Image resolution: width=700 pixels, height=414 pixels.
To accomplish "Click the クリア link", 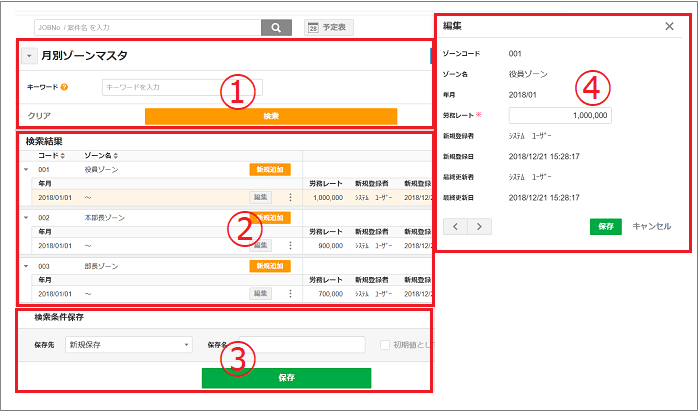I will point(39,116).
